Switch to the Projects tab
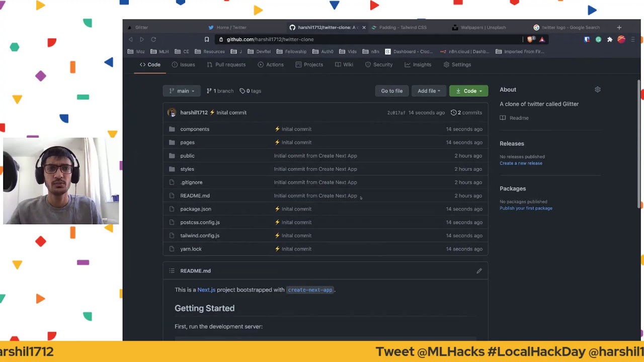 pyautogui.click(x=309, y=64)
